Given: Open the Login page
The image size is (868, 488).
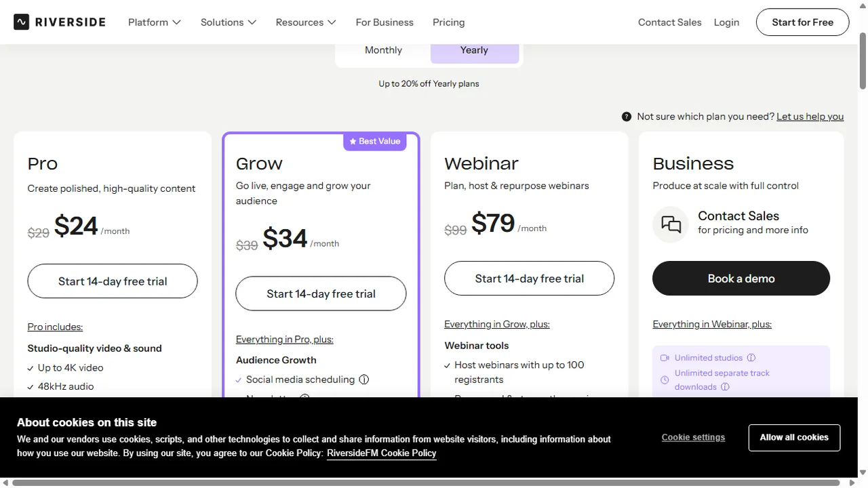Looking at the screenshot, I should pos(726,22).
